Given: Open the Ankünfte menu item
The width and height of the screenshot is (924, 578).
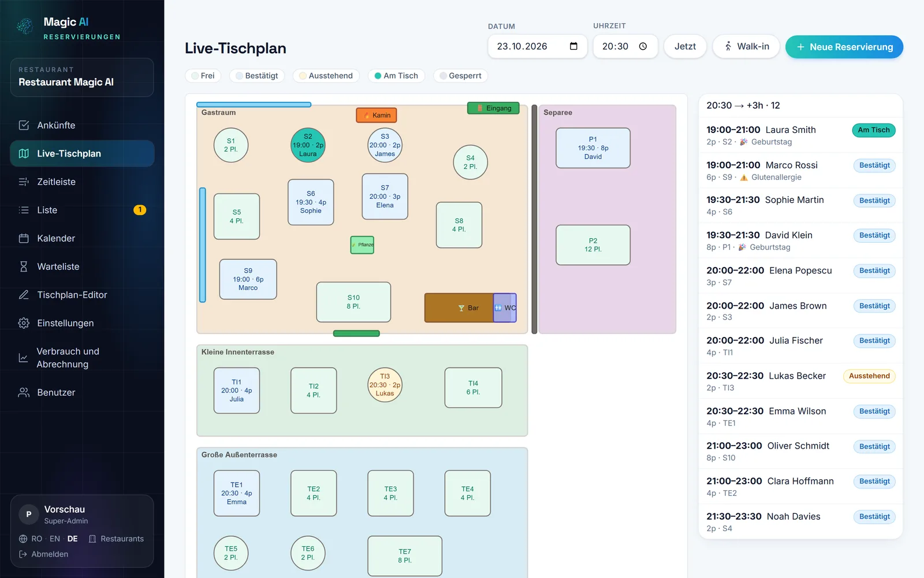Looking at the screenshot, I should (x=82, y=125).
